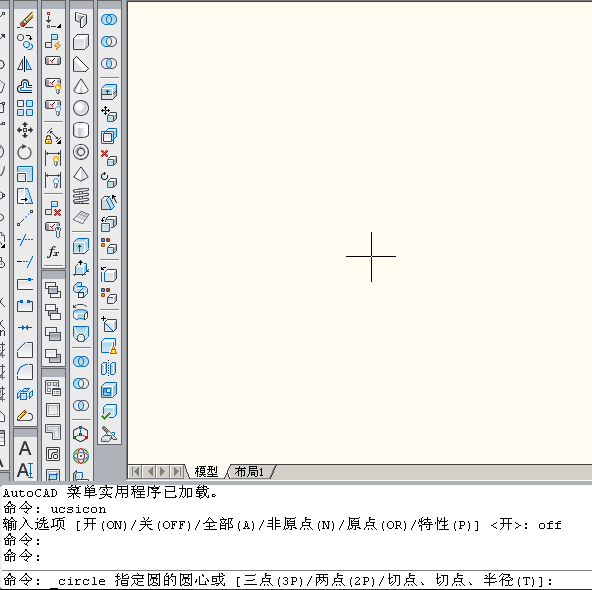Select the Fillet tool
Screen dimensions: 592x590
(x=25, y=372)
